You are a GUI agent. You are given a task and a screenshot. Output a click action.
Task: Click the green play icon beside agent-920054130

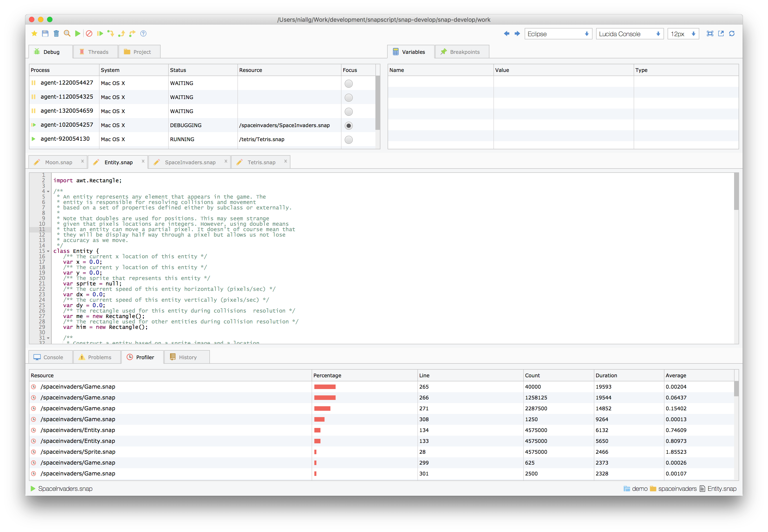pyautogui.click(x=33, y=139)
